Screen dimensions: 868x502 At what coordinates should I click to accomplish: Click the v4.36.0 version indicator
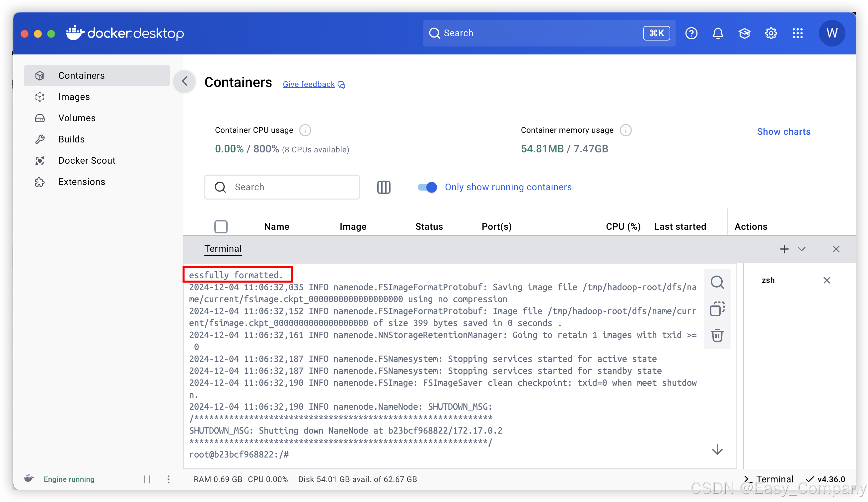(x=825, y=479)
